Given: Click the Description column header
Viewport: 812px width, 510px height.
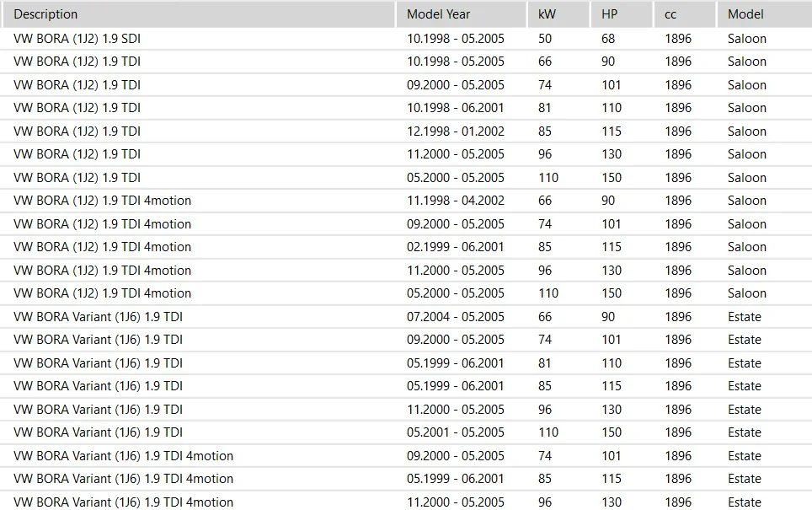Looking at the screenshot, I should [45, 14].
